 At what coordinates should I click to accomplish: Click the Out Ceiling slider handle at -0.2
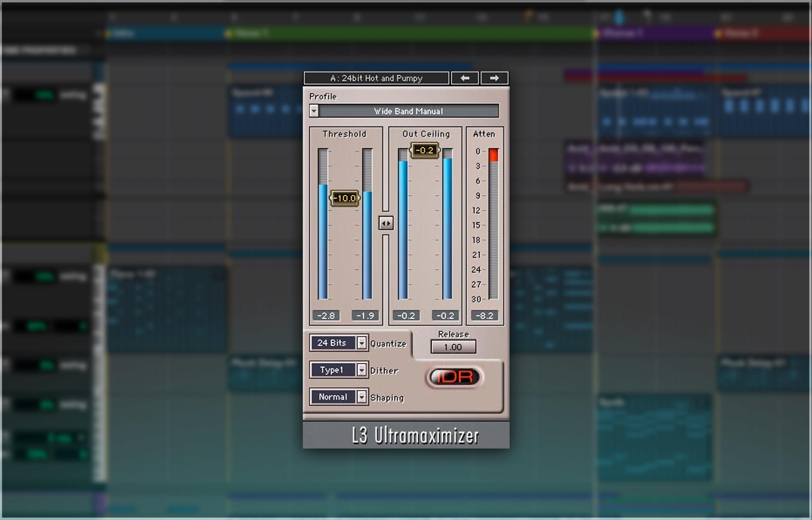coord(425,150)
